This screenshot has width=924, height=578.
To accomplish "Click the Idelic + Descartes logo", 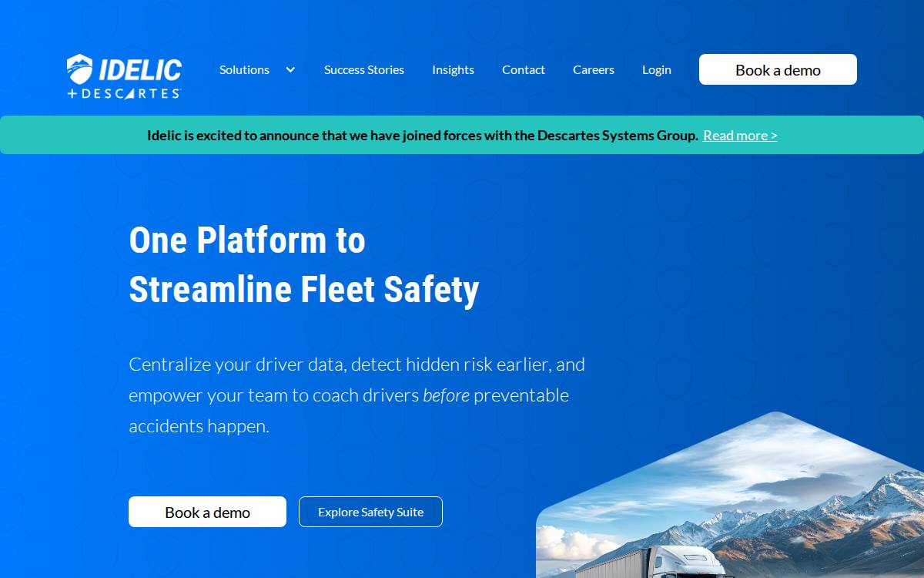I will 125,76.
